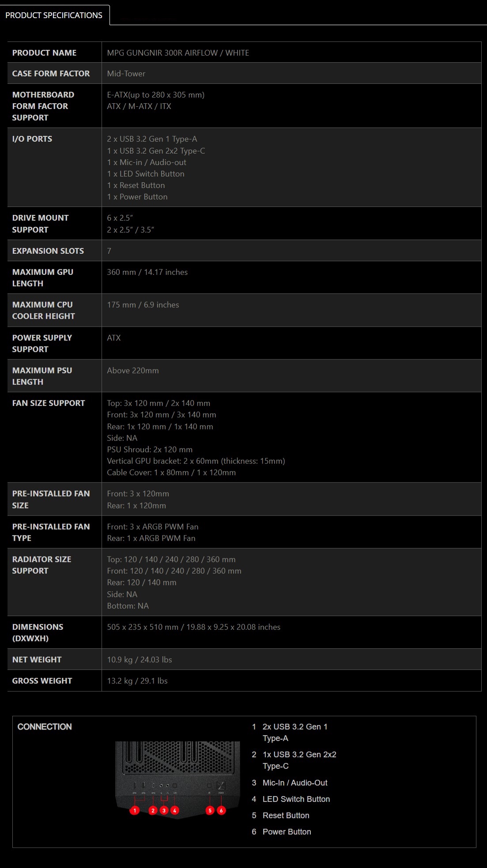487x868 pixels.
Task: Click the Fan Size Support heading
Action: pyautogui.click(x=49, y=403)
